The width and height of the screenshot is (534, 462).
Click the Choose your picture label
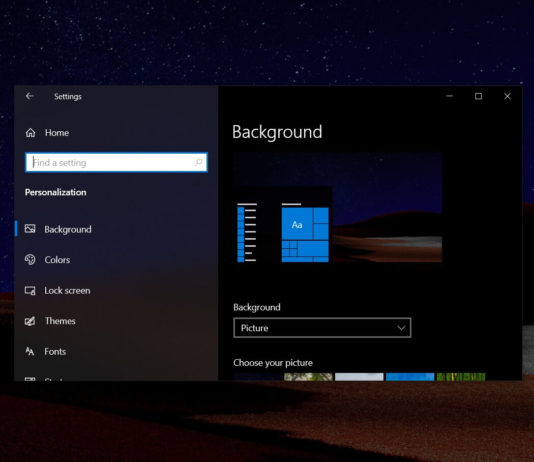pos(273,363)
